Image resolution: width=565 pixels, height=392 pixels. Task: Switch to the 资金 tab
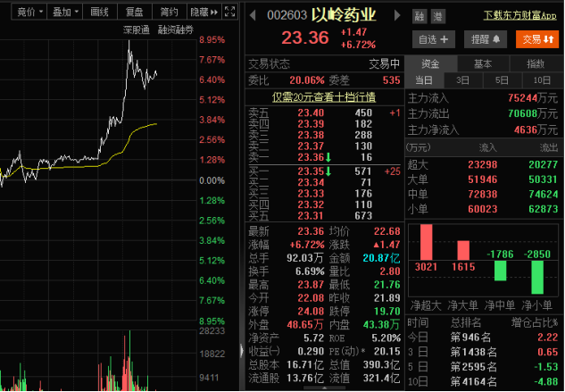430,63
